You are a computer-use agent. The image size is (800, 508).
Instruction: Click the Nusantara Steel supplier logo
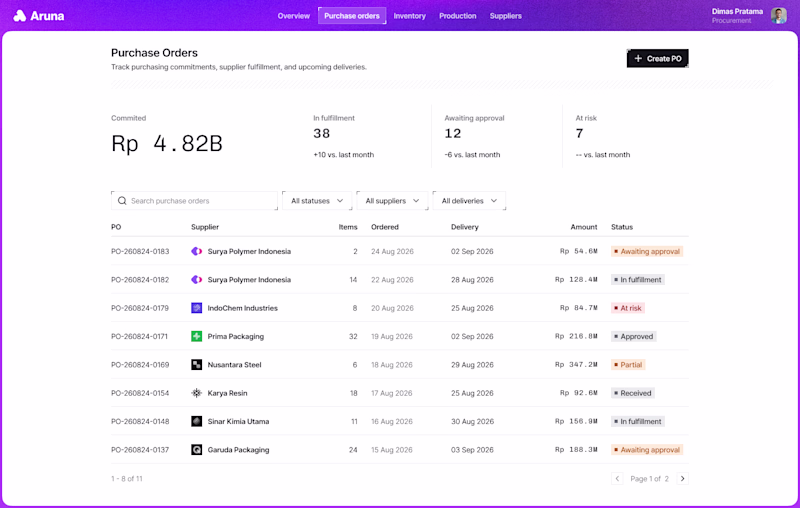[196, 365]
